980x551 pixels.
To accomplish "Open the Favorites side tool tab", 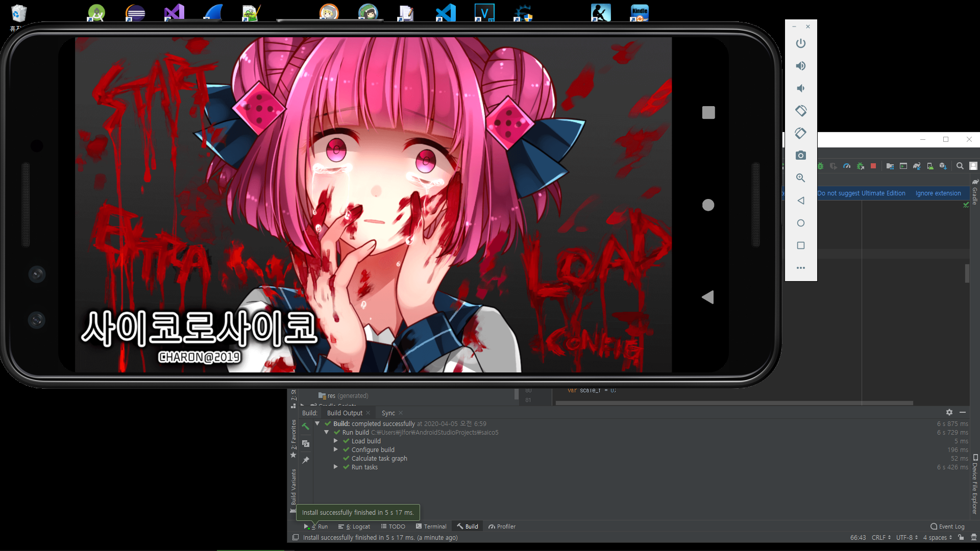I will pyautogui.click(x=293, y=439).
